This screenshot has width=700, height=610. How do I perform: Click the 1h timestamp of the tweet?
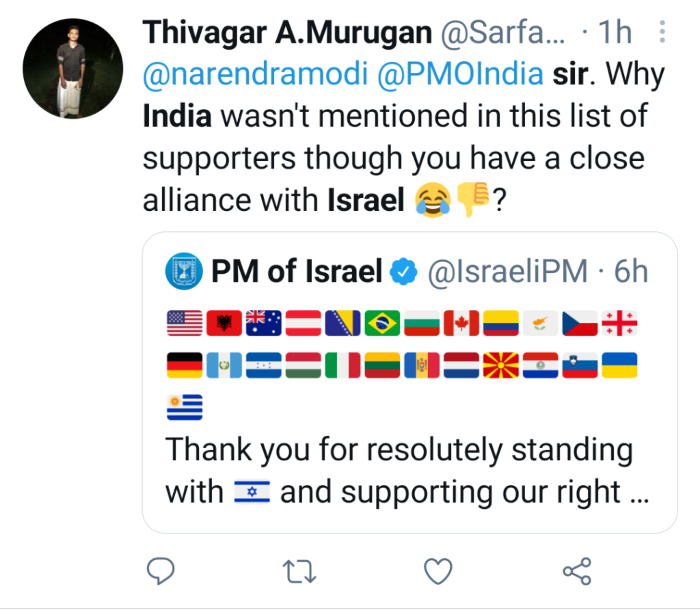point(614,32)
